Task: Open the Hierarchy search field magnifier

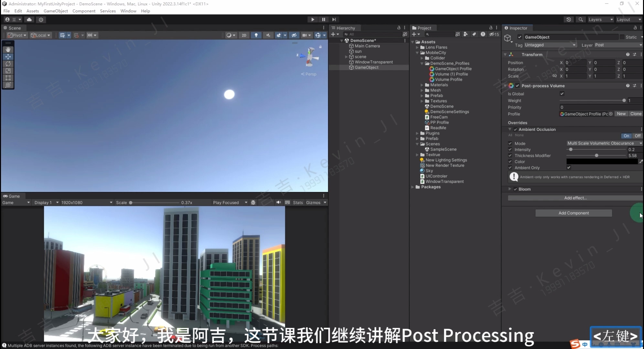Action: point(346,34)
